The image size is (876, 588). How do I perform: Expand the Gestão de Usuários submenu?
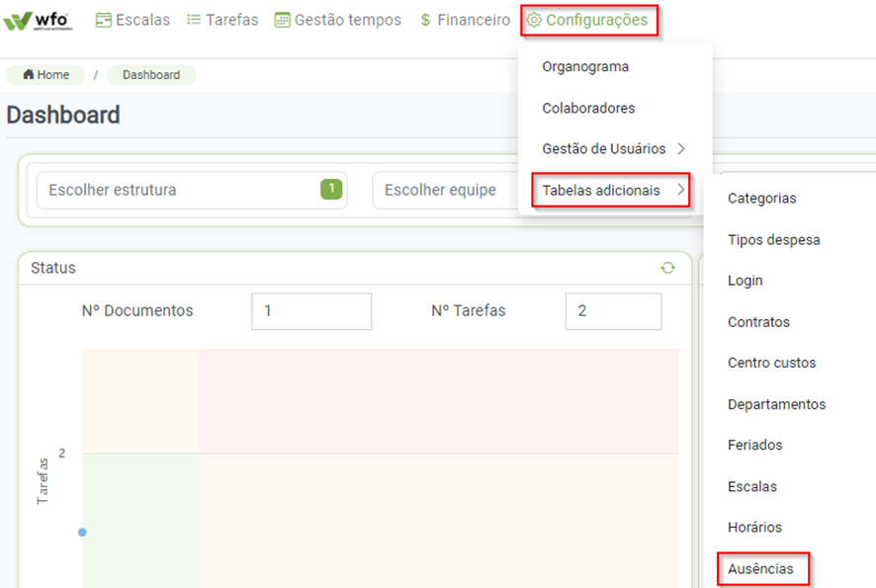click(x=613, y=148)
